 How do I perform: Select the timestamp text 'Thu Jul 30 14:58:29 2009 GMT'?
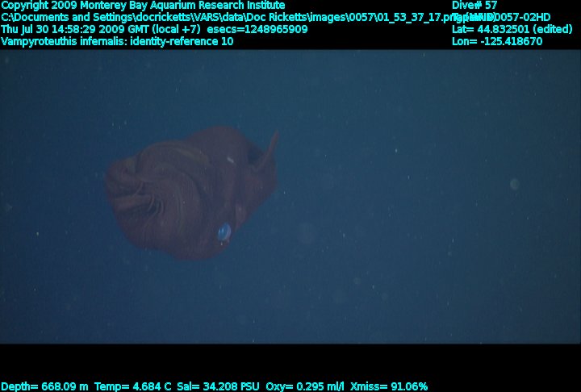click(75, 29)
